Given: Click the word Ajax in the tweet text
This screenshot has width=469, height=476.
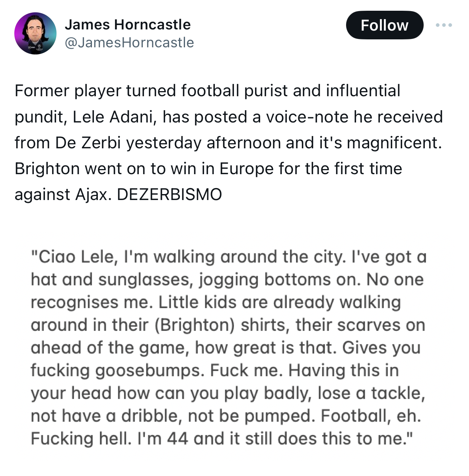Looking at the screenshot, I should tap(91, 195).
